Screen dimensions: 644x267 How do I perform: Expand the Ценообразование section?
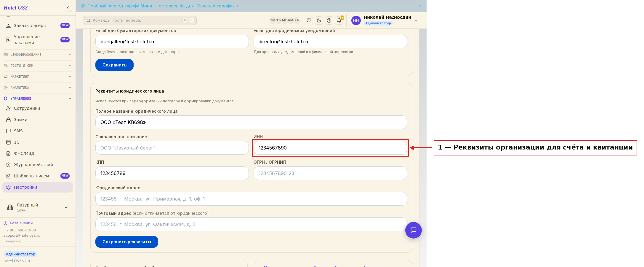[38, 55]
